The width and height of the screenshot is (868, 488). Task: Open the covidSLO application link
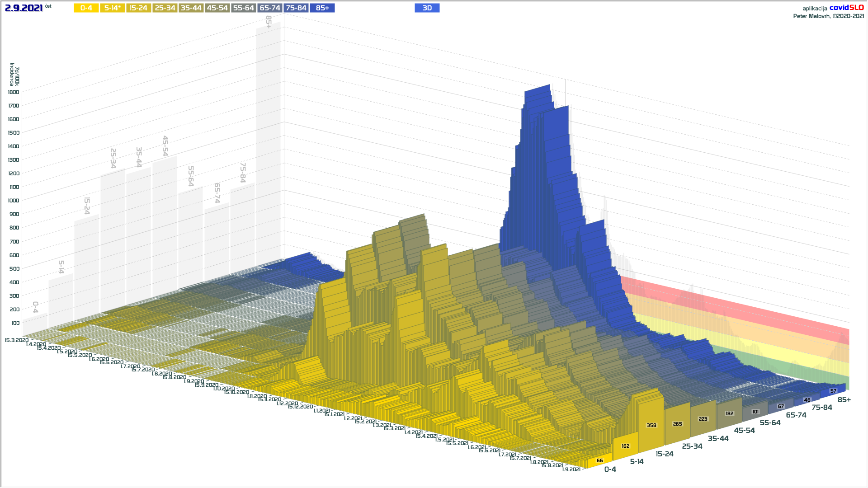(x=846, y=8)
